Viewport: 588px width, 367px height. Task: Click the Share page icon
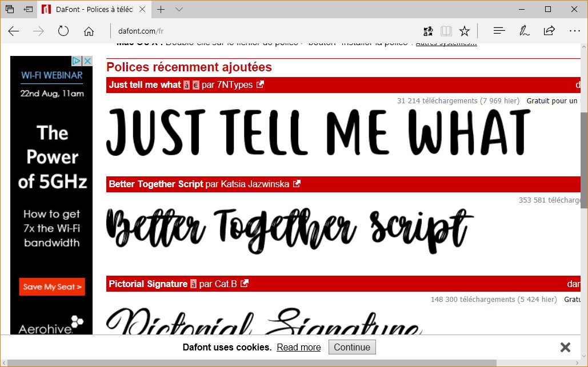pos(549,31)
